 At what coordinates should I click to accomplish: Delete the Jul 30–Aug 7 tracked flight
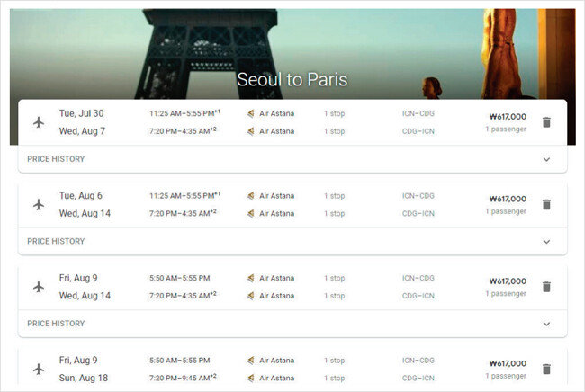546,122
